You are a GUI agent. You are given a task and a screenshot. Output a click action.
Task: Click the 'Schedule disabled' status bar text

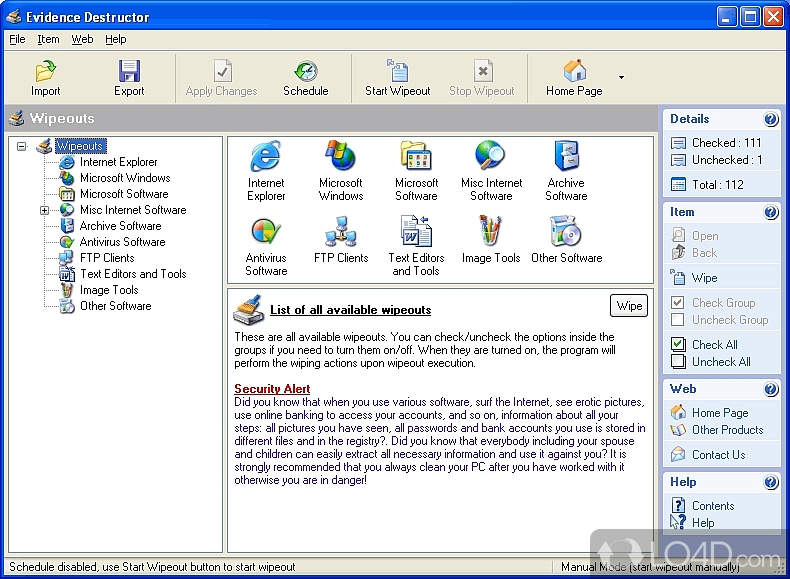tap(152, 567)
